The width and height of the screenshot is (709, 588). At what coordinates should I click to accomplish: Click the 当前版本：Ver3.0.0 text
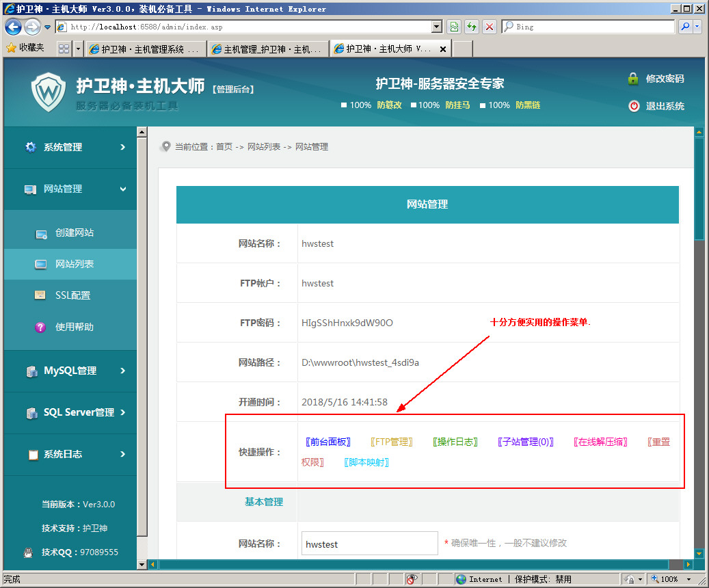click(x=78, y=505)
